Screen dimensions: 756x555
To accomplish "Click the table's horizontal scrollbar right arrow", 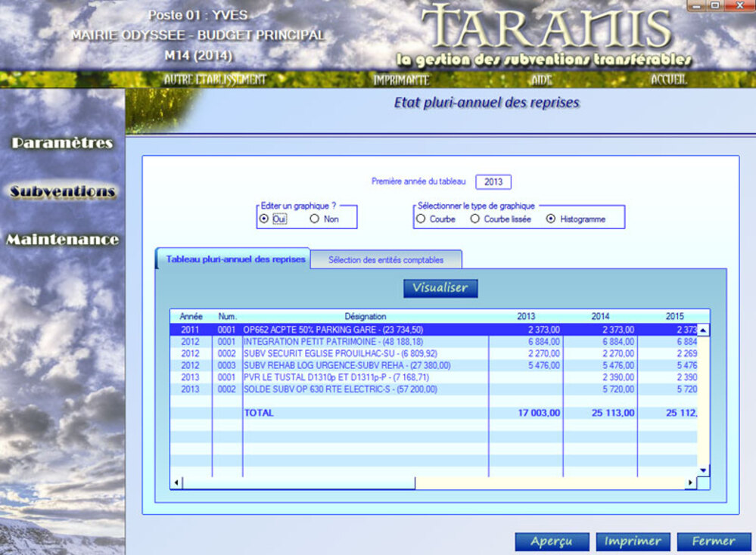I will pos(689,483).
